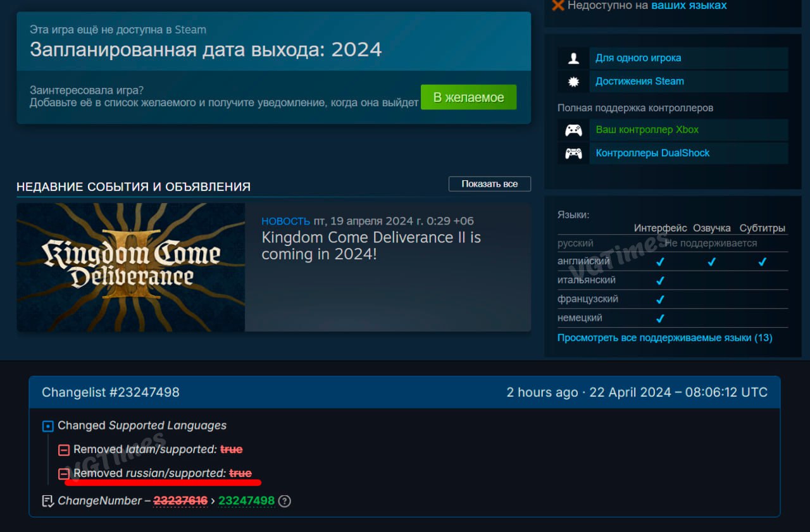Viewport: 810px width, 532px height.
Task: Click the Запланированная дата выхода: 2024 heading
Action: click(x=206, y=49)
